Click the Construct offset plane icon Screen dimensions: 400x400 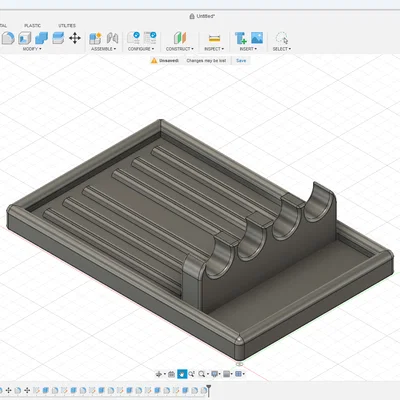pos(180,38)
